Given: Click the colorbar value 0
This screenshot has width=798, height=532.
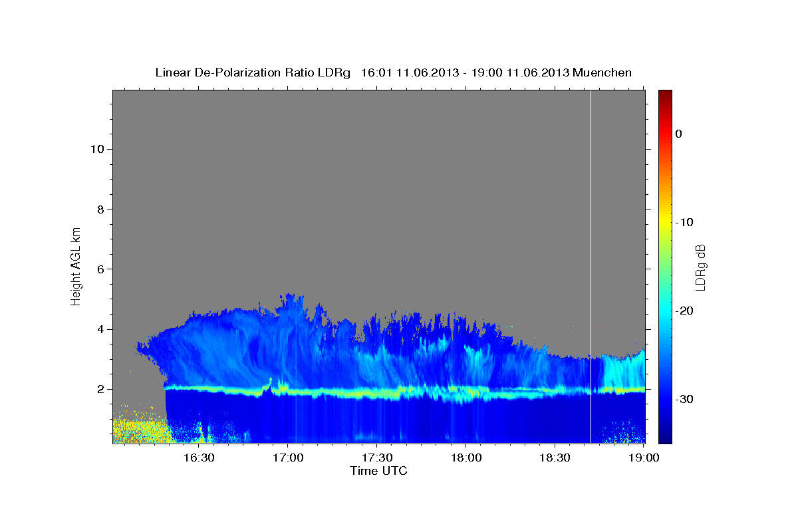Looking at the screenshot, I should click(x=678, y=134).
